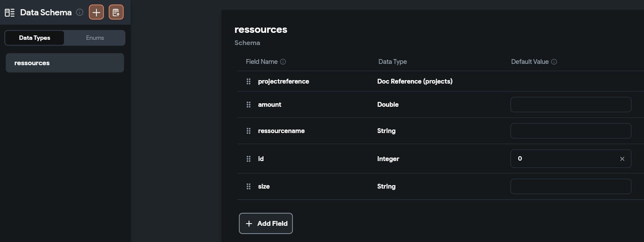
Task: Switch to the Enums tab
Action: tap(95, 38)
